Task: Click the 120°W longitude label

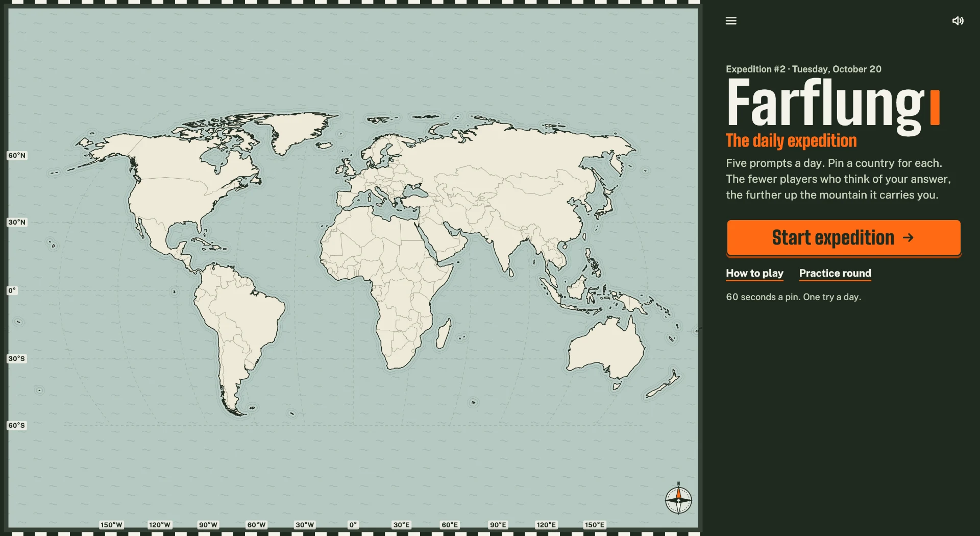Action: click(160, 525)
